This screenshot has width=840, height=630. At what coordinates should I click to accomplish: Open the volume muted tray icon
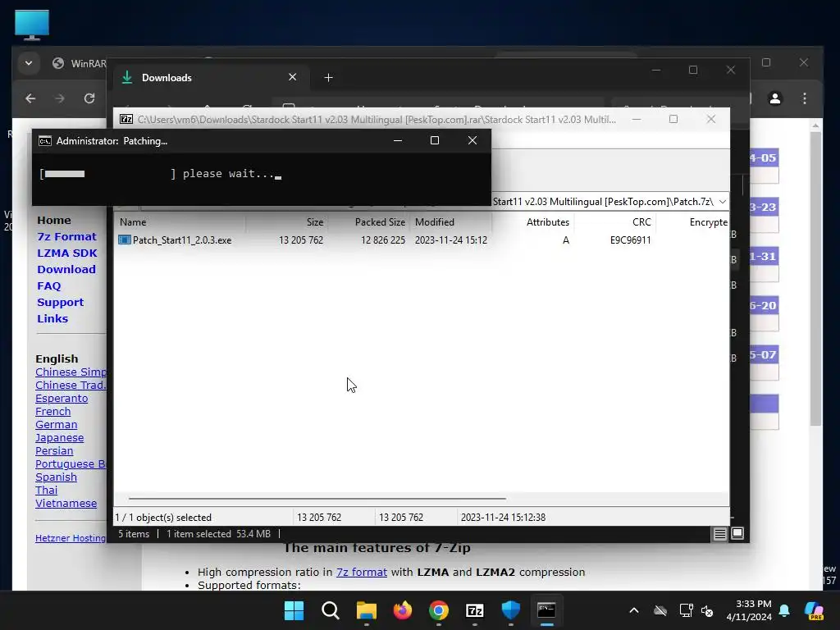click(707, 610)
